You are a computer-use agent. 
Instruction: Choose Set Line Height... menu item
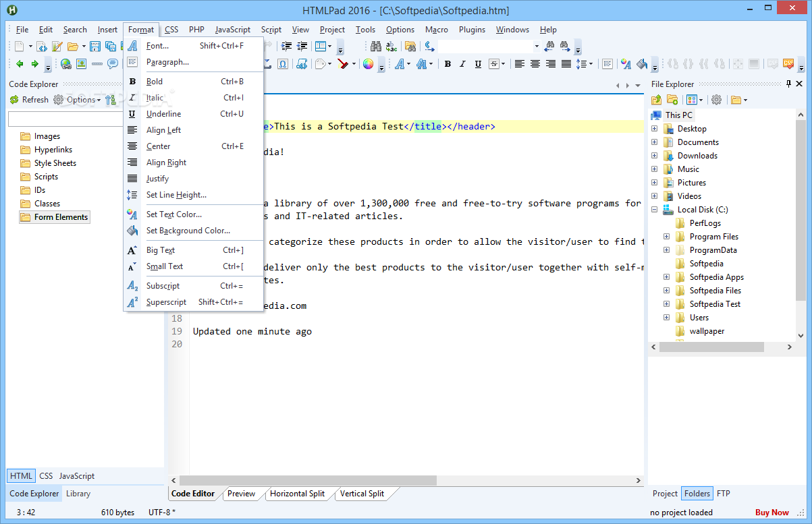click(193, 195)
